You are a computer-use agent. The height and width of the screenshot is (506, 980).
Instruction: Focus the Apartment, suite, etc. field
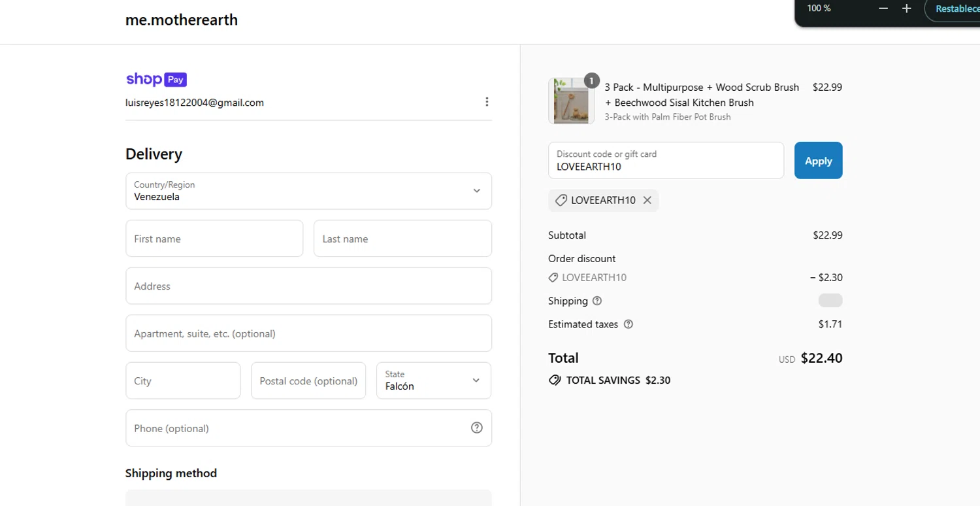pos(308,333)
